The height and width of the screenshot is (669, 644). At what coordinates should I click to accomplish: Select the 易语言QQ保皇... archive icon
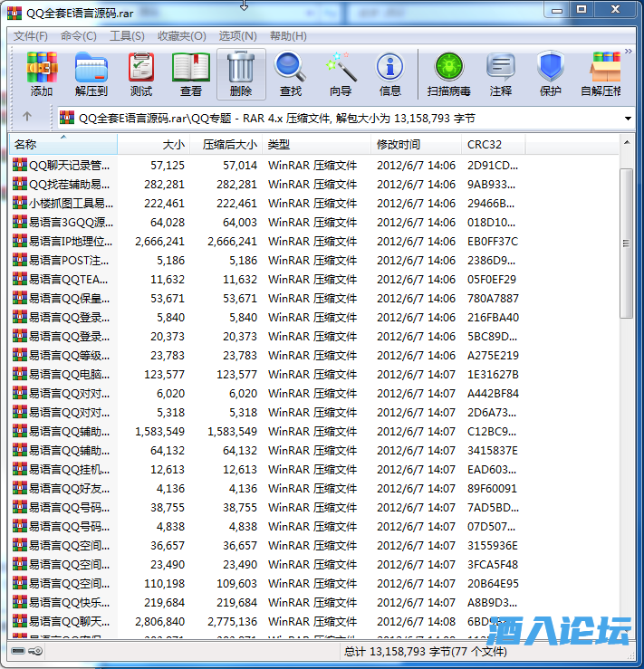click(20, 298)
